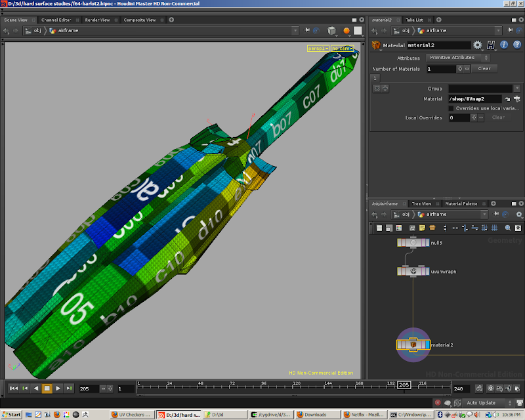Expand the Group field dropdown arrow
Viewport: 525px width, 420px height.
[516, 88]
